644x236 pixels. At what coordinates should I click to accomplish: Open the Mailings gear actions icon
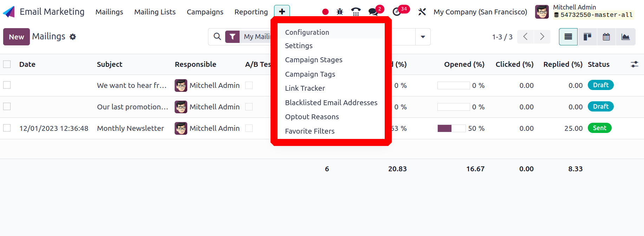73,37
